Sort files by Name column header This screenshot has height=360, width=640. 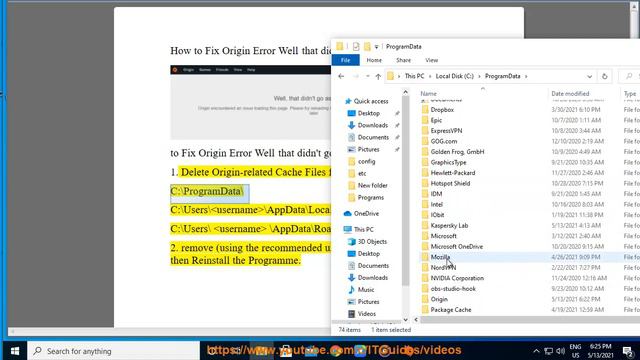pyautogui.click(x=429, y=94)
